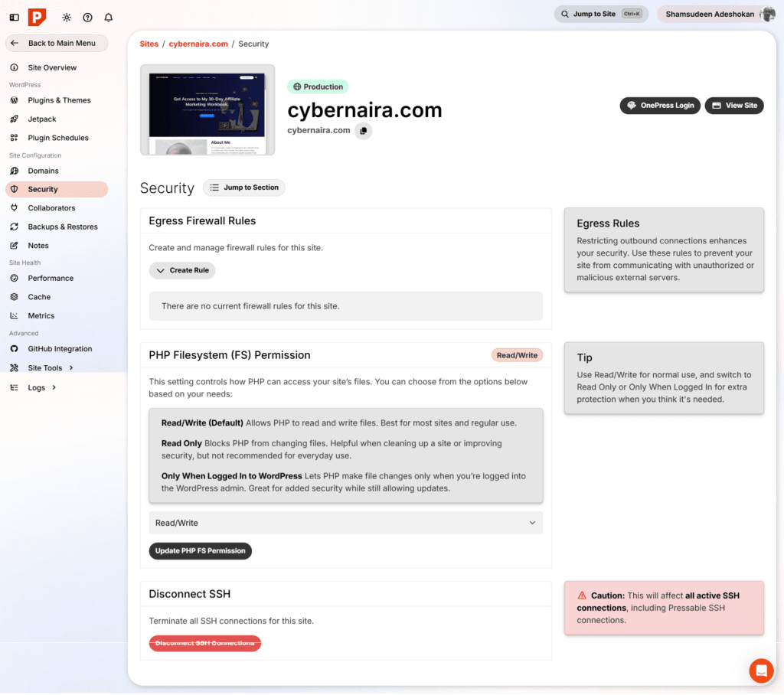Screen dimensions: 784x695
Task: Open the live chat bubble icon
Action: [x=761, y=671]
